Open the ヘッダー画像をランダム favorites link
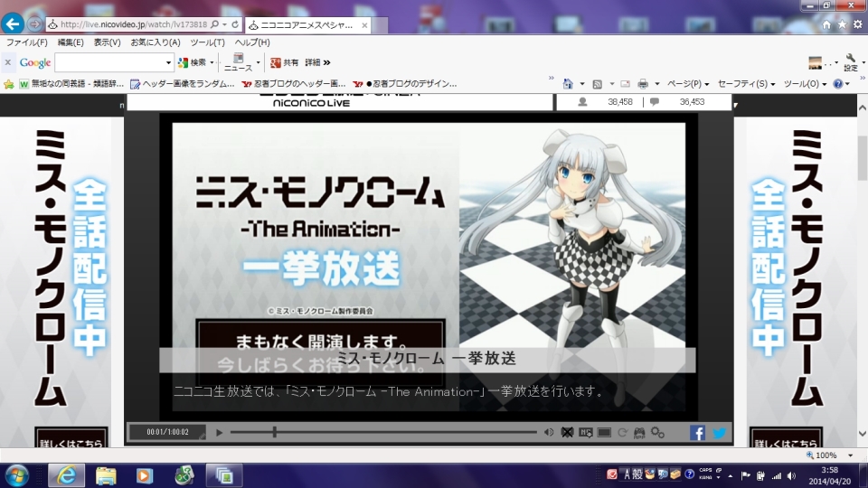This screenshot has height=488, width=868. click(x=182, y=84)
